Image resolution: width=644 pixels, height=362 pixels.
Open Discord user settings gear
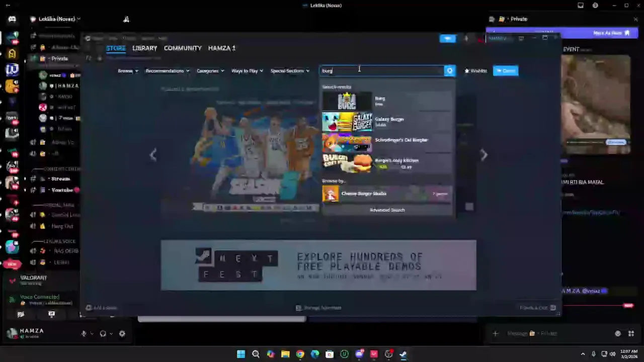coord(122,333)
